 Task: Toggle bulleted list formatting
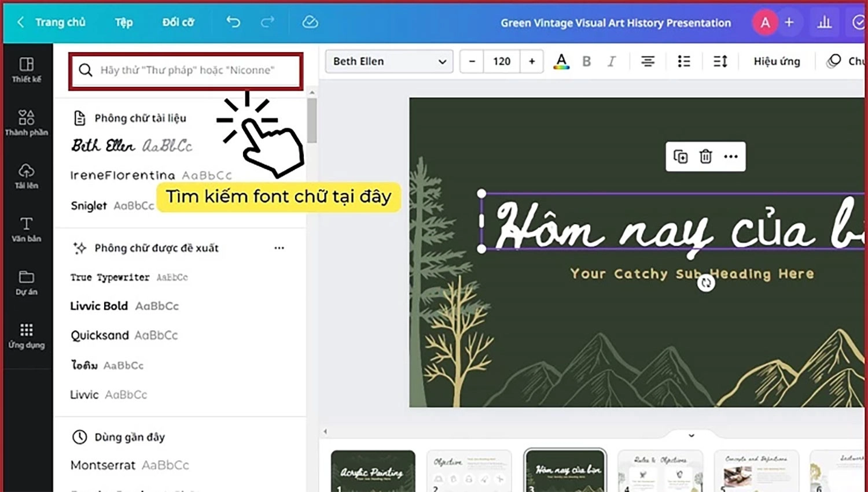684,61
